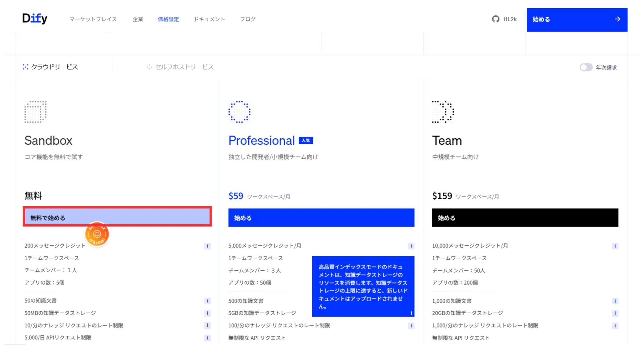This screenshot has width=644, height=359.
Task: Click the $59 price text
Action: (236, 196)
